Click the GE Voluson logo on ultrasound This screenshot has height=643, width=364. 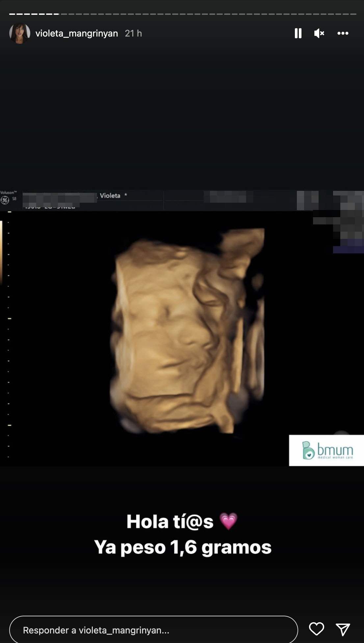click(x=5, y=199)
